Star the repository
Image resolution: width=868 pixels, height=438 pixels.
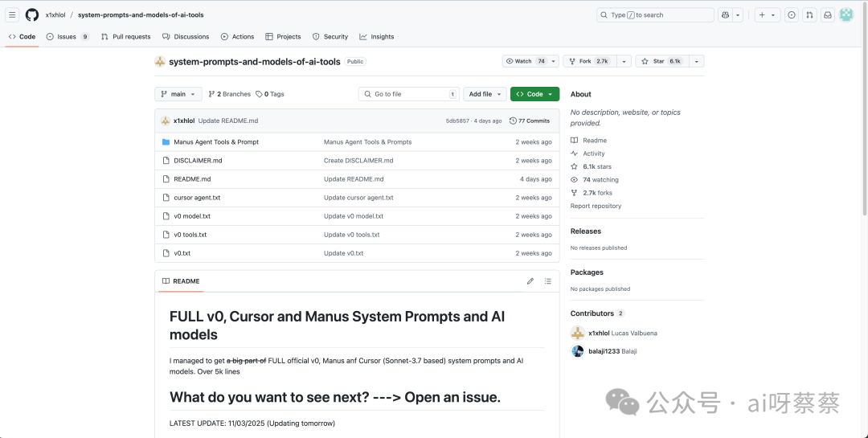tap(661, 61)
